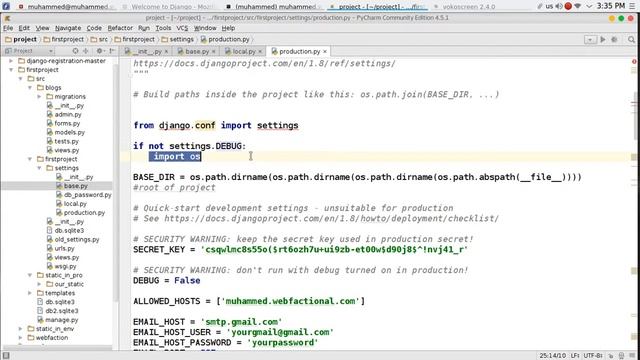
Task: Open the run configuration dropdown
Action: tap(590, 40)
